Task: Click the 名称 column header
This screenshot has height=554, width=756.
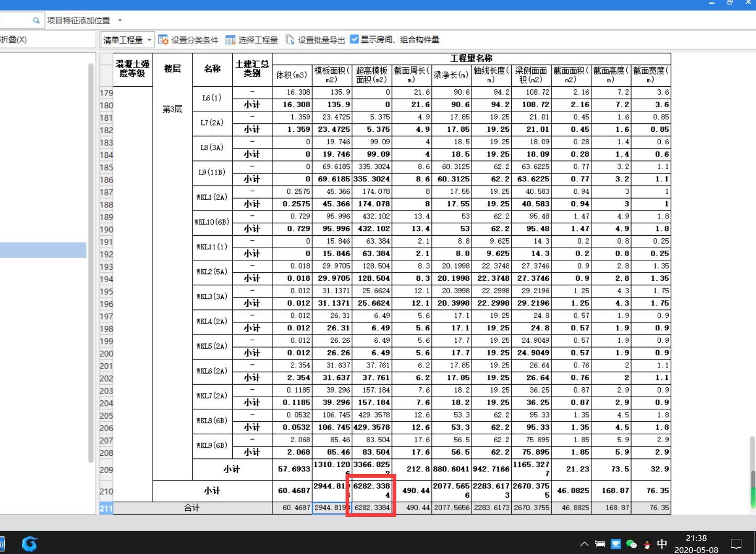Action: (212, 70)
